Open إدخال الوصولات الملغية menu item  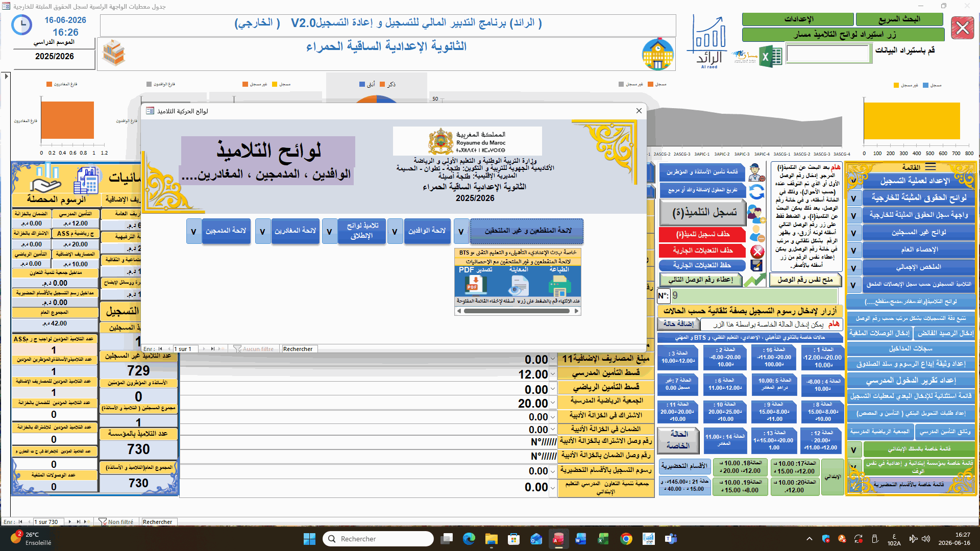pyautogui.click(x=879, y=333)
